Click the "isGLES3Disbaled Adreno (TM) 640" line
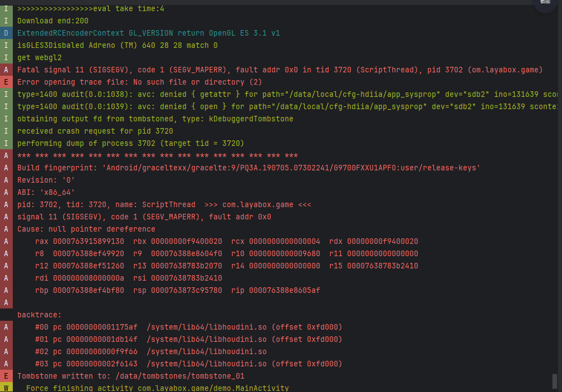This screenshot has width=562, height=392. pos(118,45)
